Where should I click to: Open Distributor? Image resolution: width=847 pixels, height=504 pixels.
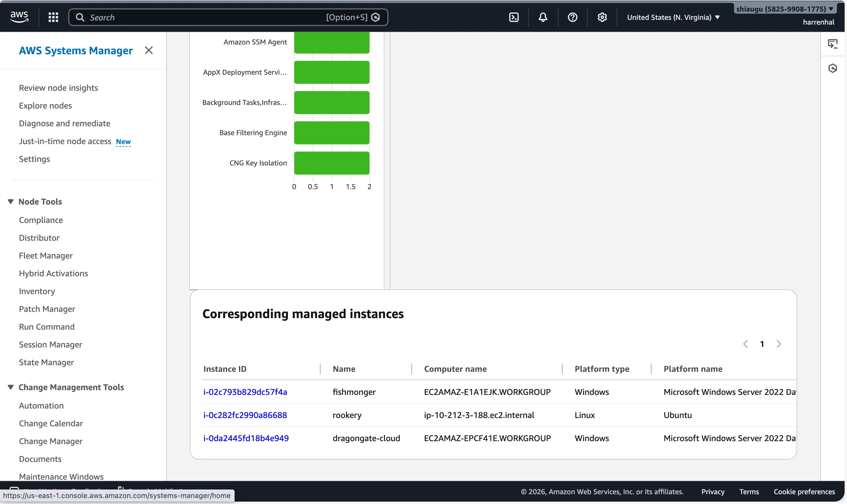39,238
